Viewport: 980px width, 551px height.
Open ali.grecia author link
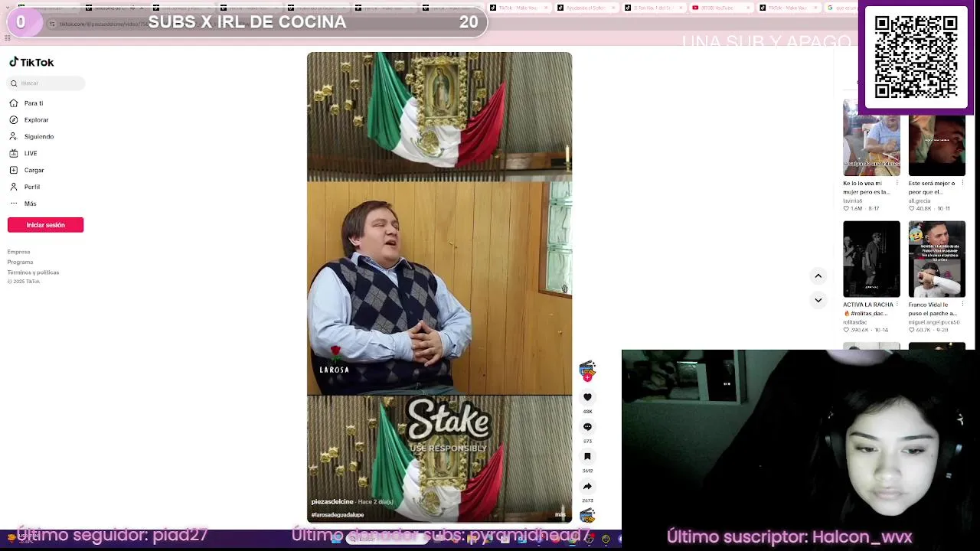pyautogui.click(x=920, y=201)
